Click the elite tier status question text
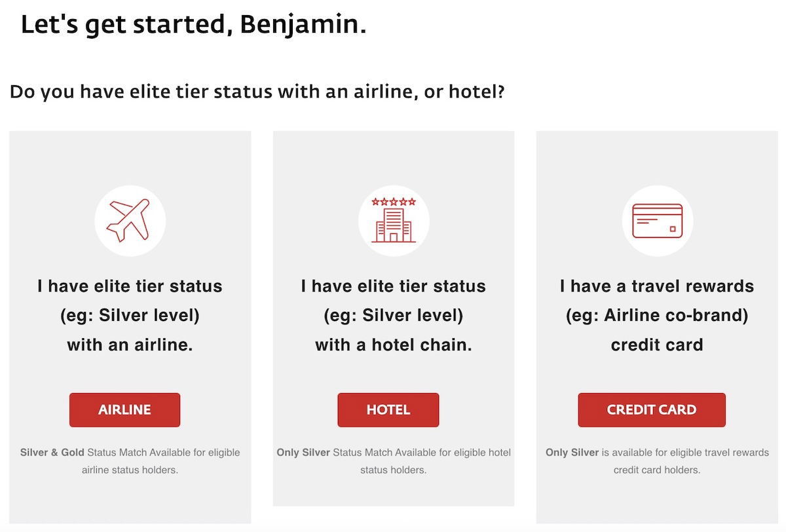Screen dimensions: 786x532 pyautogui.click(x=257, y=92)
